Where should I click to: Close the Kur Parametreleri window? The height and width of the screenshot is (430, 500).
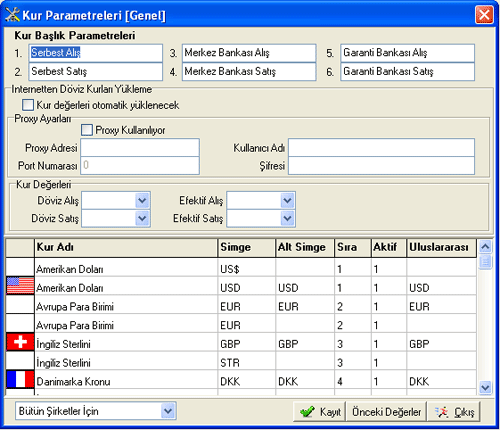click(484, 15)
